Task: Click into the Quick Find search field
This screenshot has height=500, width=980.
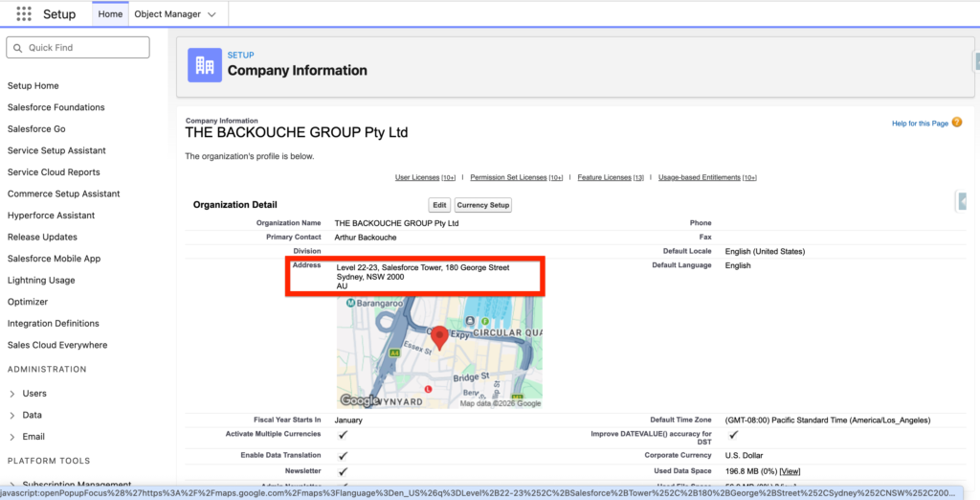Action: pos(86,48)
